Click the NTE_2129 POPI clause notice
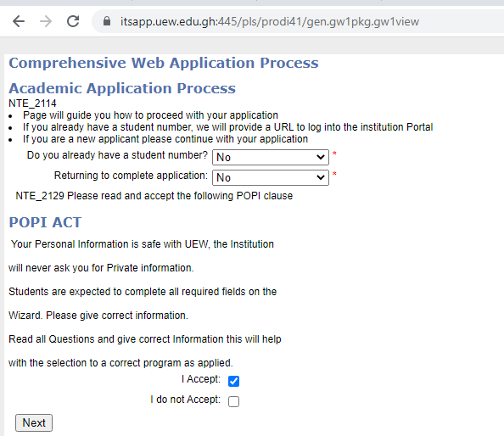Viewport: 504px width, 436px height. pos(154,196)
